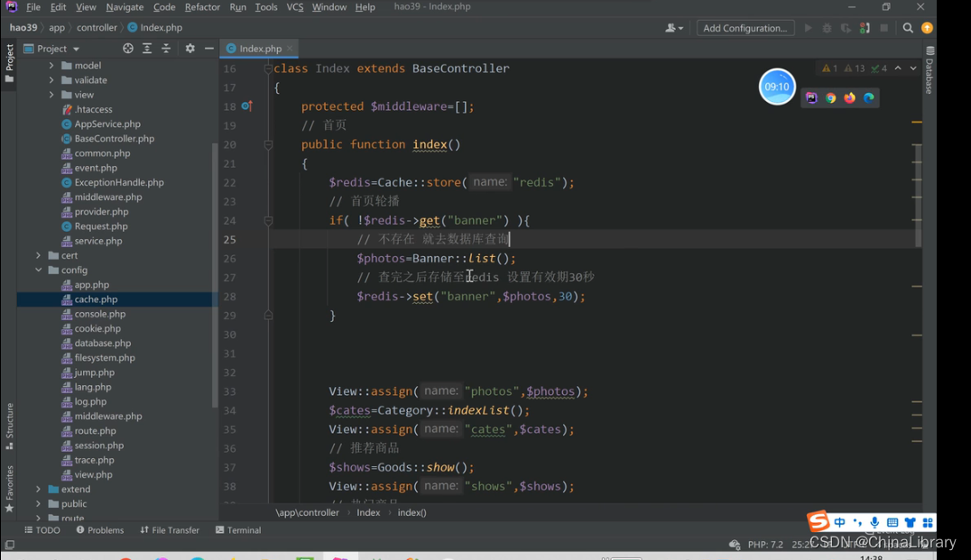Image resolution: width=971 pixels, height=560 pixels.
Task: Open the Favorites tool window
Action: [9, 489]
